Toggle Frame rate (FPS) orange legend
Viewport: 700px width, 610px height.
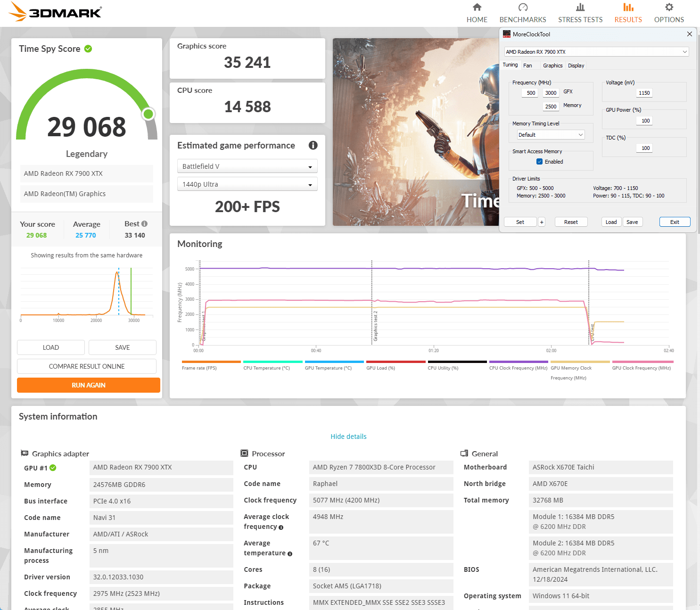211,365
